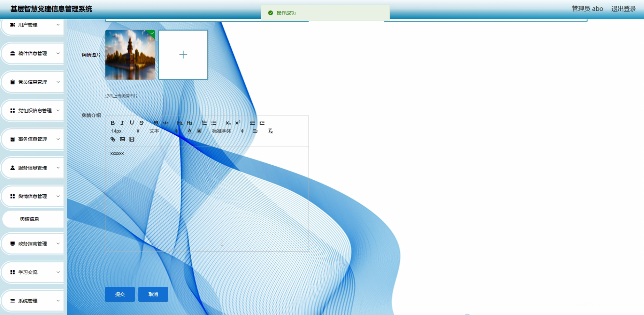Click the chevron beside 政务指南管理
Viewport: 644px width, 315px height.
(58, 243)
